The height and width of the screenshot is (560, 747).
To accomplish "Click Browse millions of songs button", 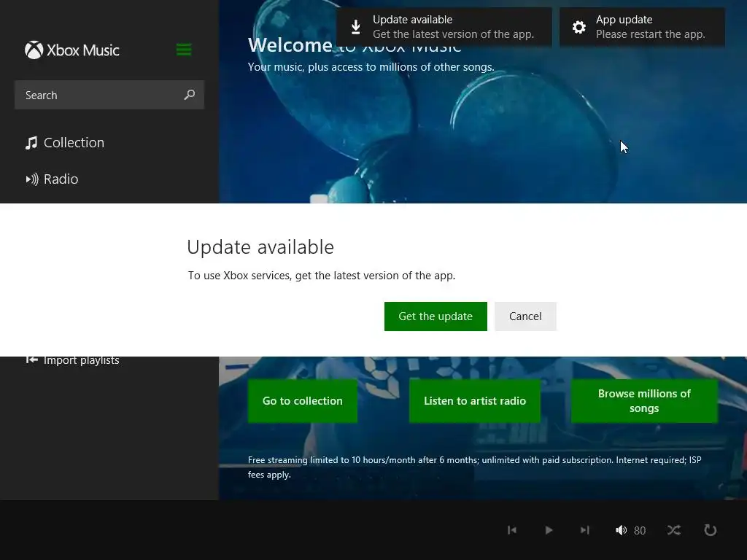I will point(644,401).
